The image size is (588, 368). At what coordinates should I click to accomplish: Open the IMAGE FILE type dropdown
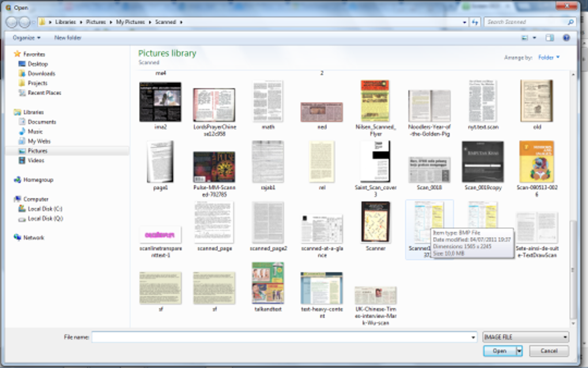pyautogui.click(x=526, y=337)
